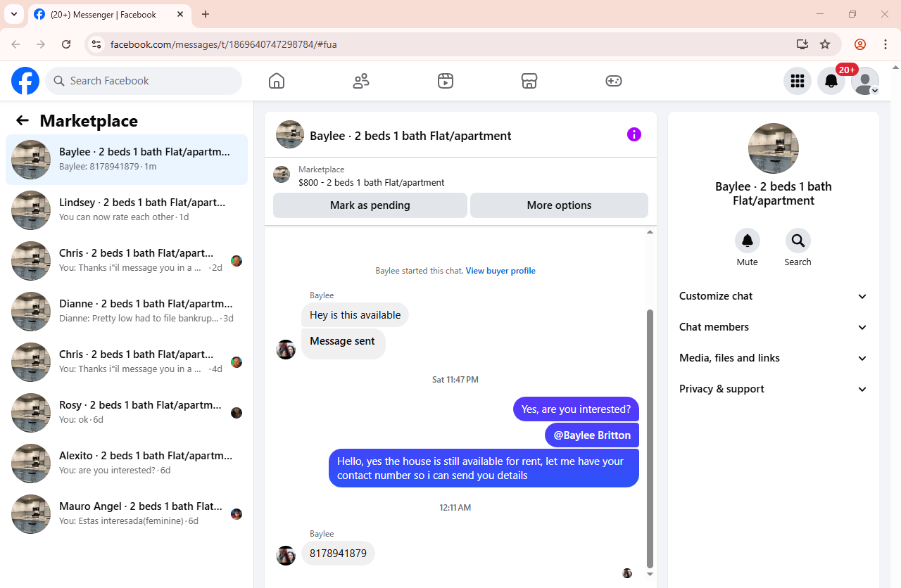
Task: Open the Rosy conversation
Action: pyautogui.click(x=127, y=413)
